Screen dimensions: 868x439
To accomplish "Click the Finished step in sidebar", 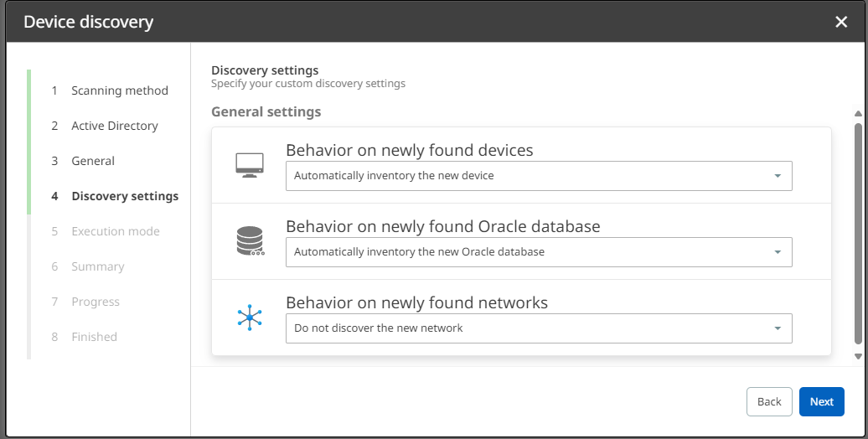I will [94, 337].
